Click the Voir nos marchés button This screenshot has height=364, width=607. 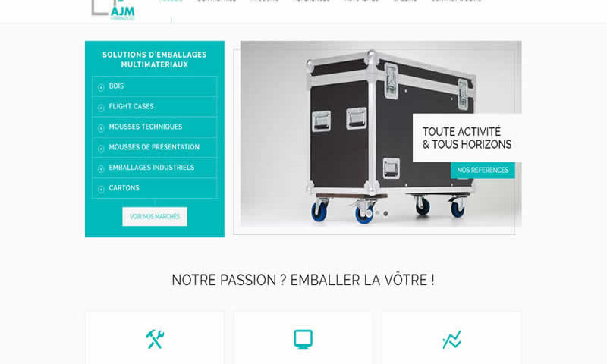click(155, 217)
